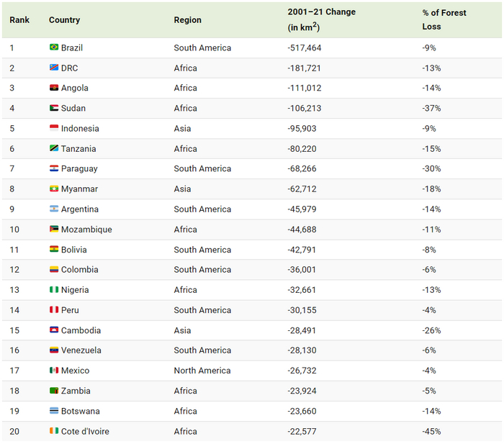Screen dimensions: 504x444
Task: Click the Tanzania country name
Action: [x=78, y=148]
